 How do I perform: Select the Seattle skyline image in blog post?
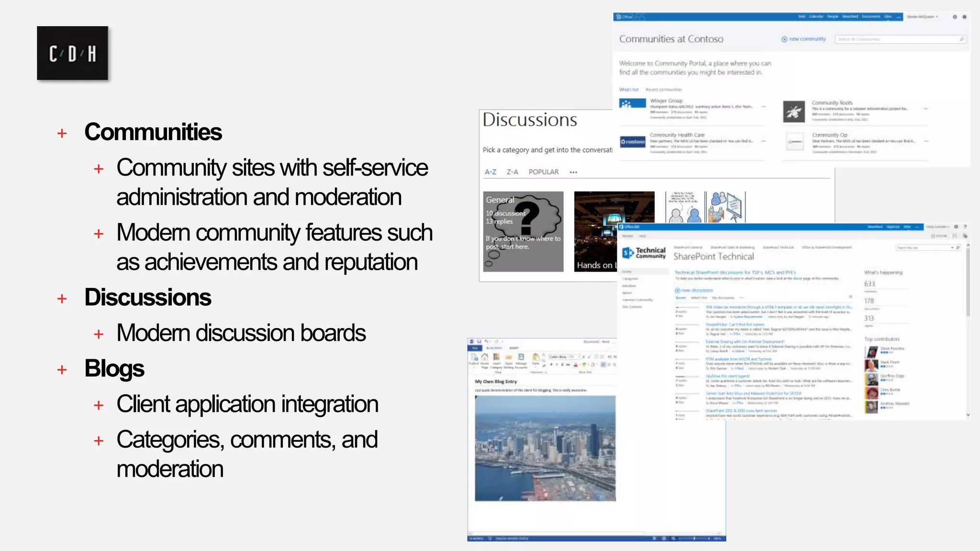tap(545, 448)
